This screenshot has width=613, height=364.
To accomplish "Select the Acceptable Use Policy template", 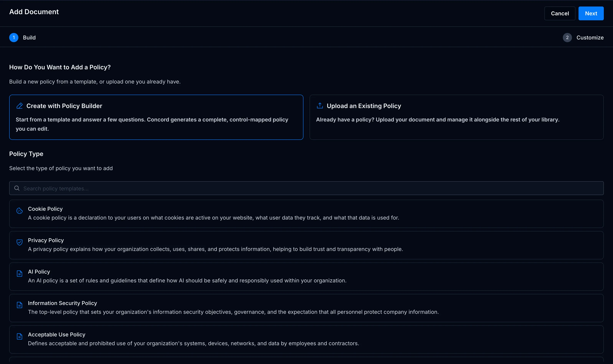I will pyautogui.click(x=306, y=339).
